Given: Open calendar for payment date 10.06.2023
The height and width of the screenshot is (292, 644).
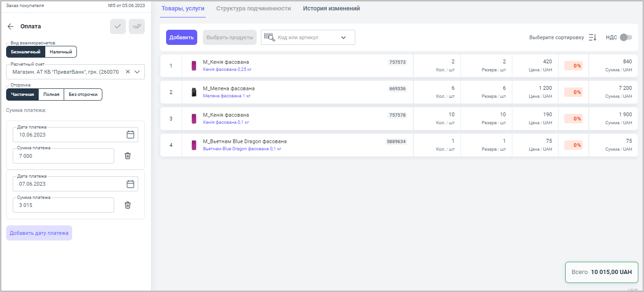Looking at the screenshot, I should pos(131,135).
